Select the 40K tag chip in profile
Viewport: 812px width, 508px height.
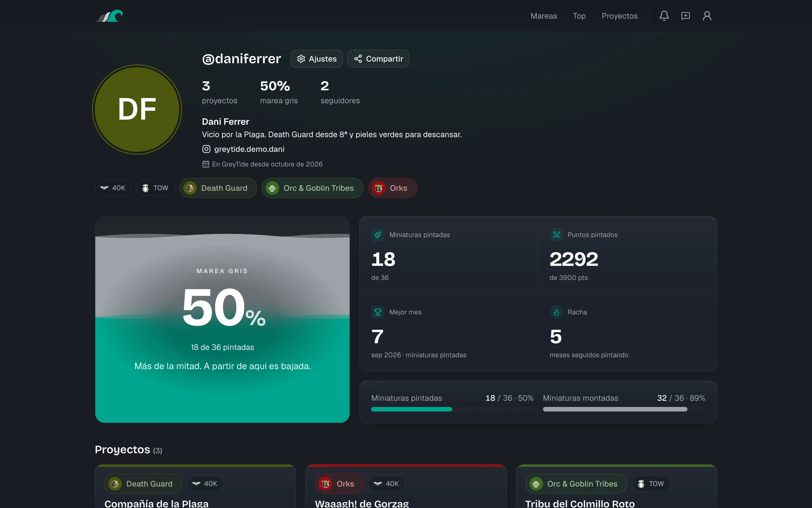click(113, 188)
